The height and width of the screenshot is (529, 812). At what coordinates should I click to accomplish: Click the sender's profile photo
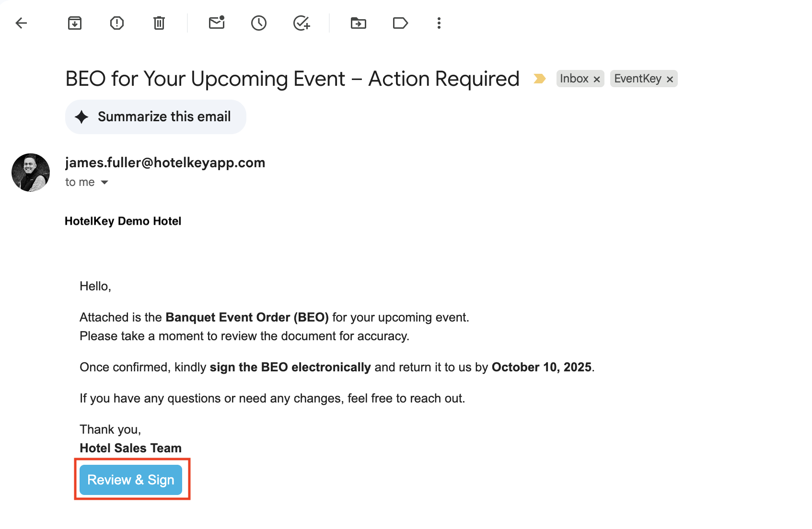(x=31, y=172)
